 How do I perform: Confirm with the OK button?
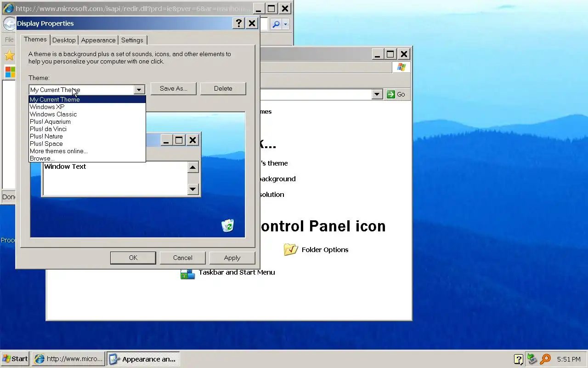[133, 258]
